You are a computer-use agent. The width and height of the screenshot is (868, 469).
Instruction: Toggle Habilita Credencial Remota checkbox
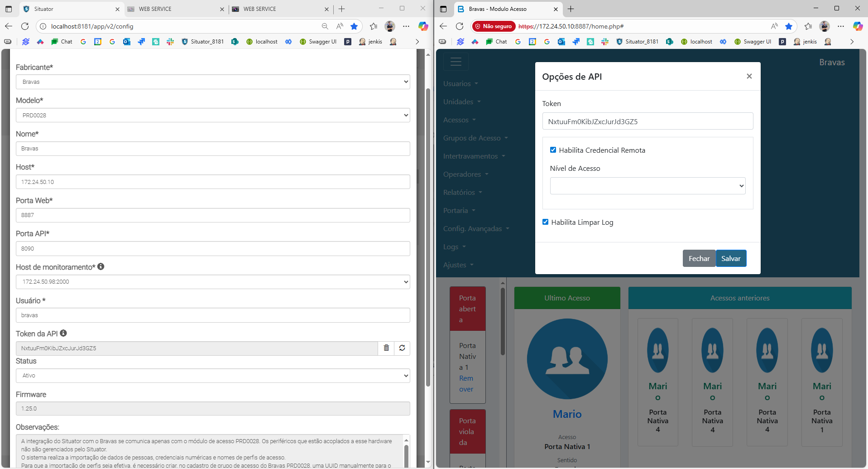[x=553, y=150]
